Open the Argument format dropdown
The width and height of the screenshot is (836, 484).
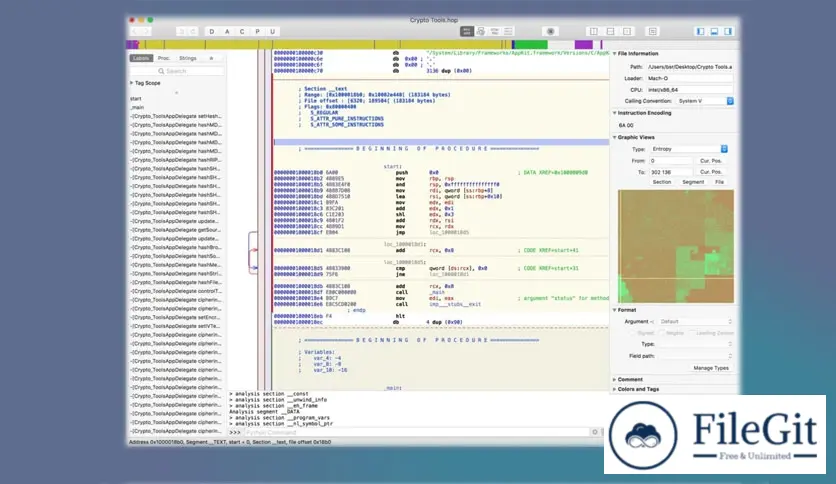point(695,321)
